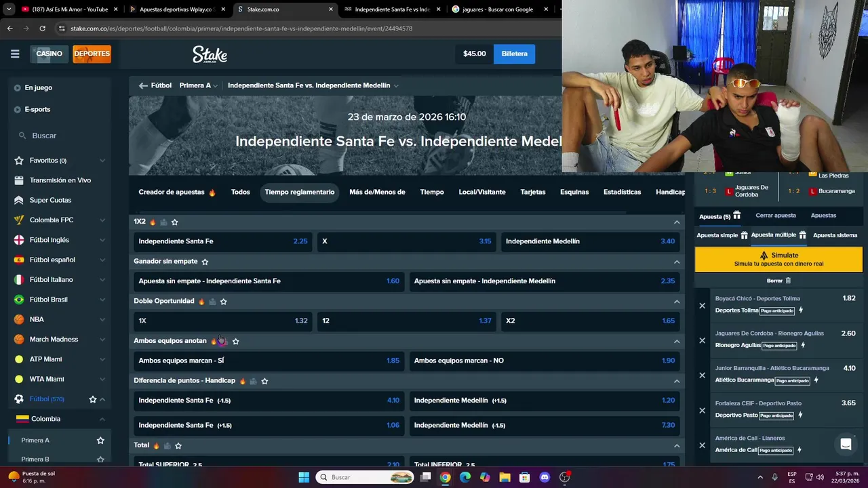Select the draw X odds 3.15
Screen dimensions: 868x488
pyautogui.click(x=407, y=241)
